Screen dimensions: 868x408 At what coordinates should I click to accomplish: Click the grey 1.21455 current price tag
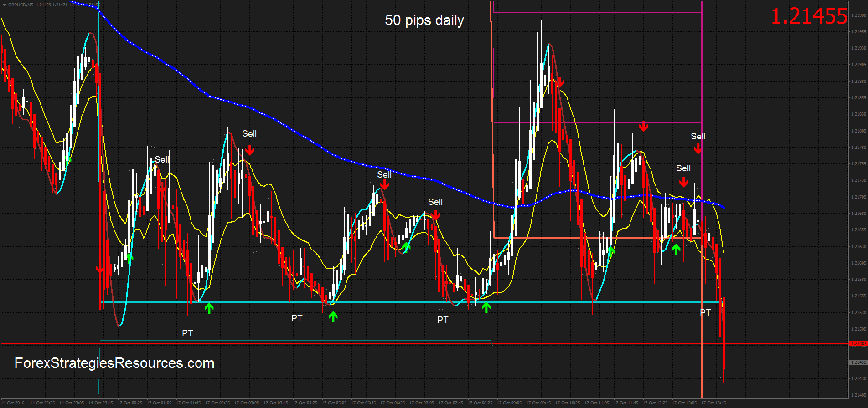click(x=858, y=362)
